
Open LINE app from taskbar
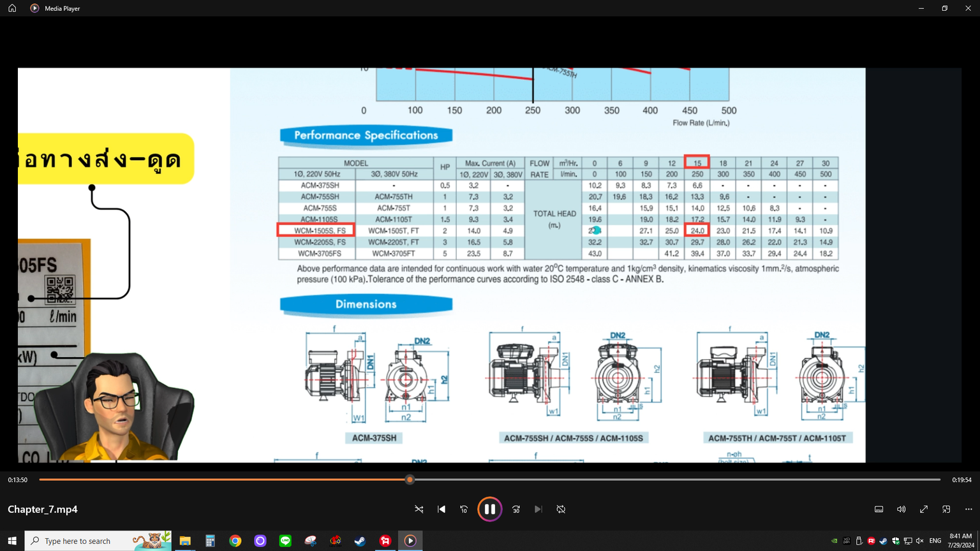click(285, 541)
